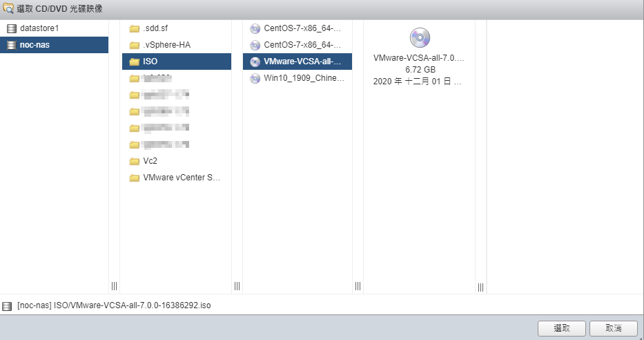Open the VMware vCenter S… folder
This screenshot has width=644, height=340.
[x=177, y=177]
